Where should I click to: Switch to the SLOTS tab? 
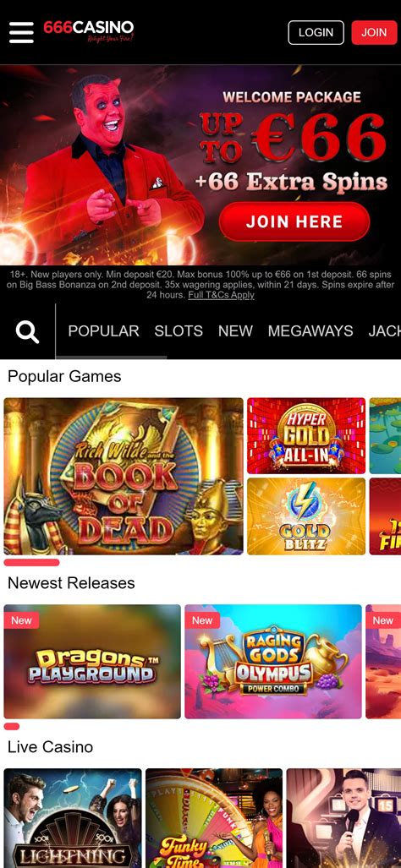[179, 331]
